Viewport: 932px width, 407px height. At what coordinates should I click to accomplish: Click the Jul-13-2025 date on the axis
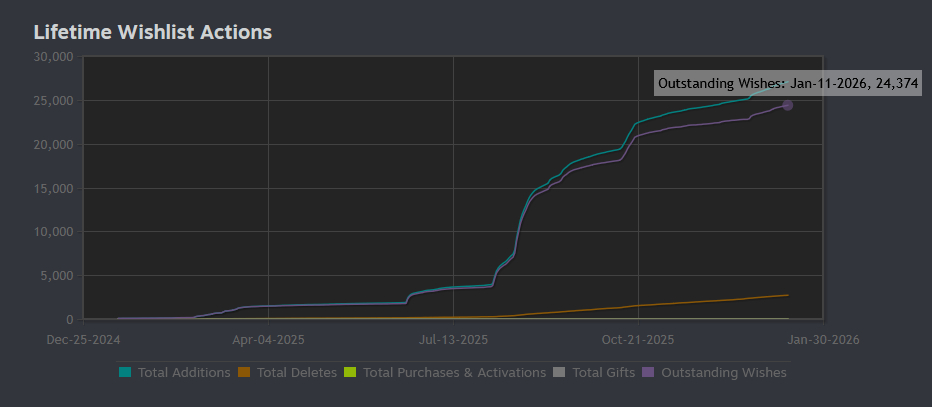coord(453,339)
